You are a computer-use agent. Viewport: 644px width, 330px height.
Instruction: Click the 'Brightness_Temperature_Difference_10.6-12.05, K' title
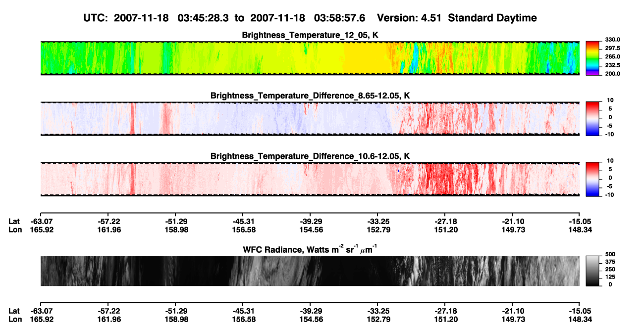311,156
